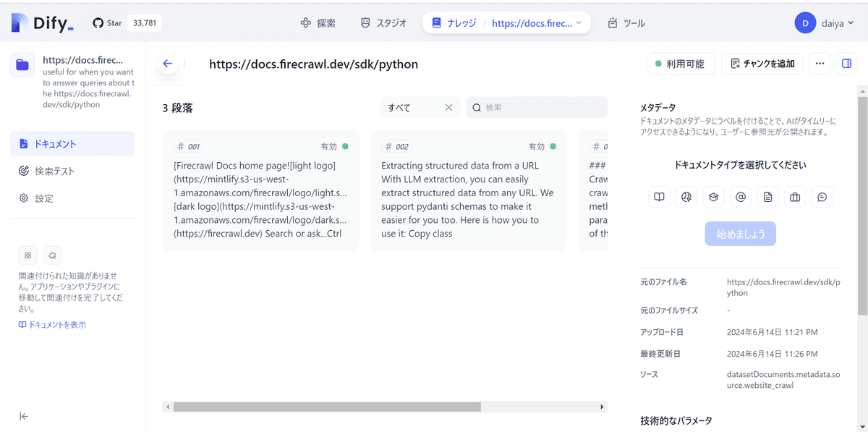This screenshot has height=432, width=868.
Task: Click the applications grid icon in sidebar
Action: coord(28,255)
